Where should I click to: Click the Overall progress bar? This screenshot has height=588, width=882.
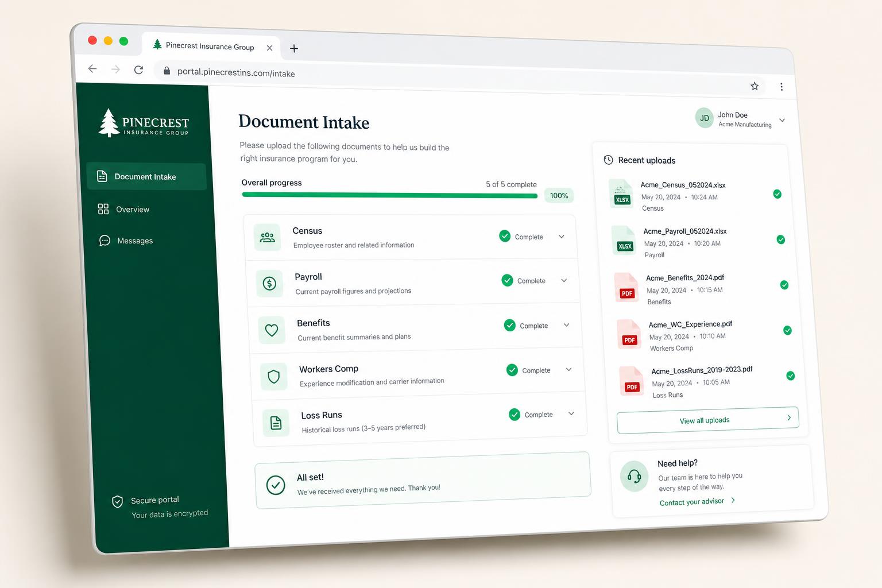tap(390, 195)
